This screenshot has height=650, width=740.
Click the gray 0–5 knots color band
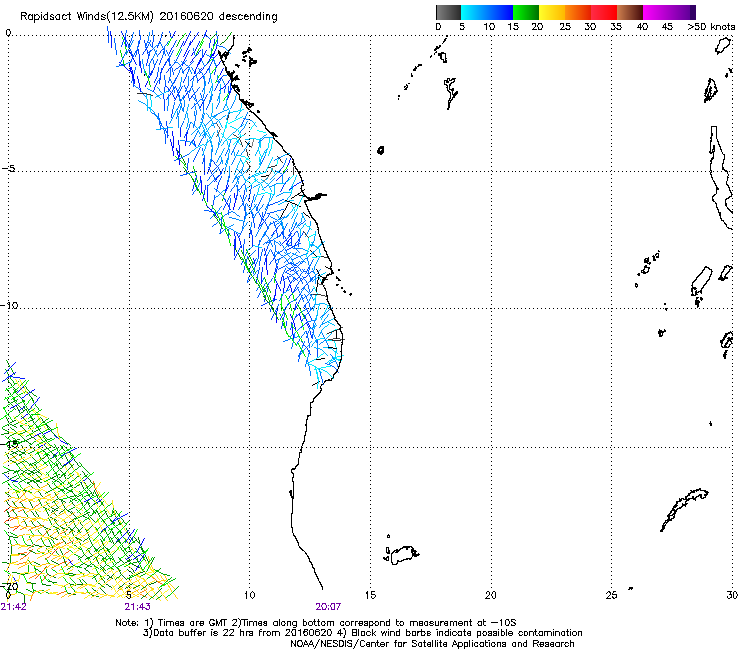(448, 12)
